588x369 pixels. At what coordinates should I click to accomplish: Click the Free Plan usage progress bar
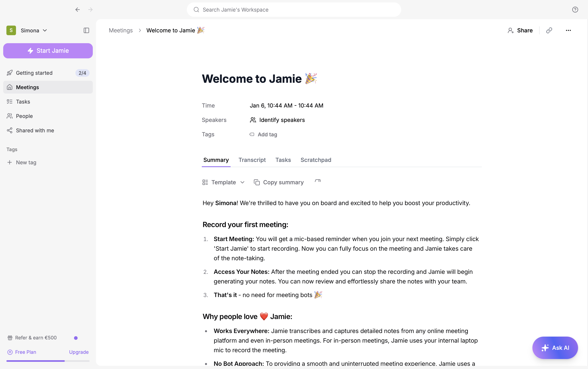[48, 361]
